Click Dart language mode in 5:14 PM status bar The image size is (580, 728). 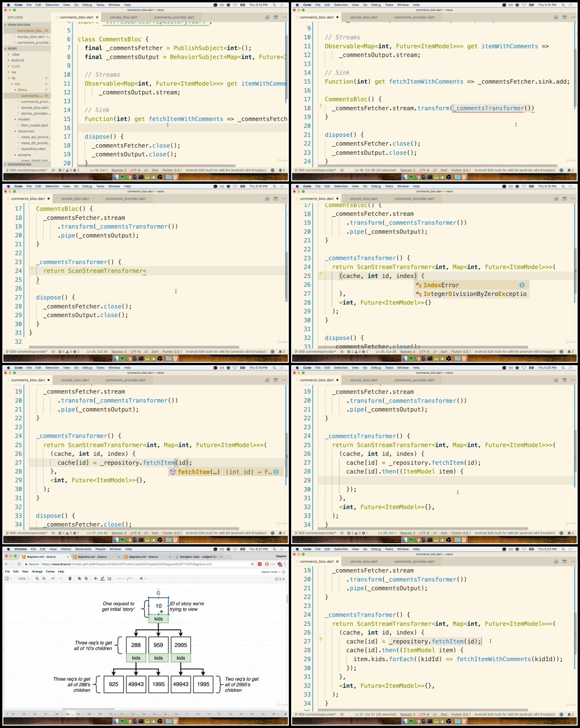pyautogui.click(x=156, y=170)
